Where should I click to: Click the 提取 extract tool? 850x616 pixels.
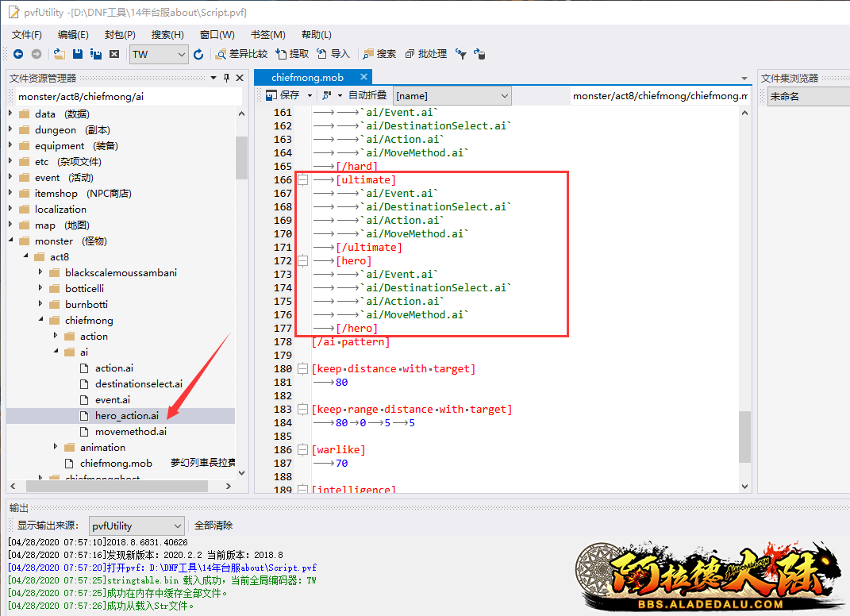coord(292,54)
